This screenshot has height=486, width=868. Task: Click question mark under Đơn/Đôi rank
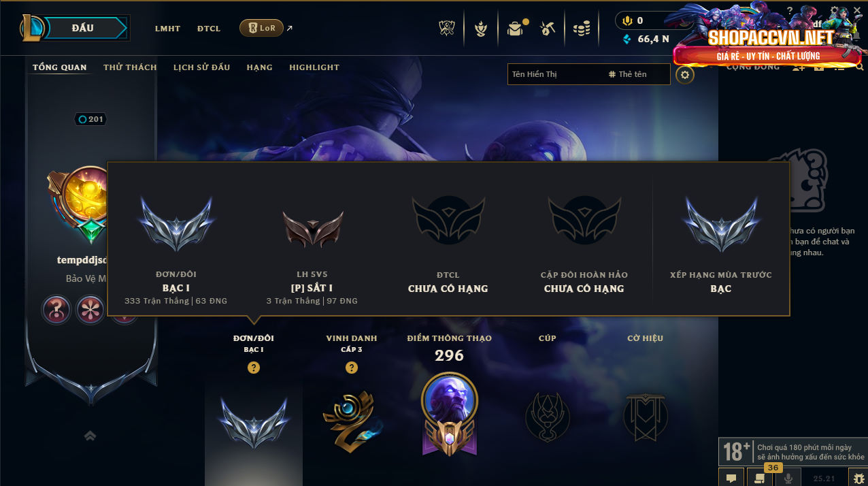(x=254, y=368)
